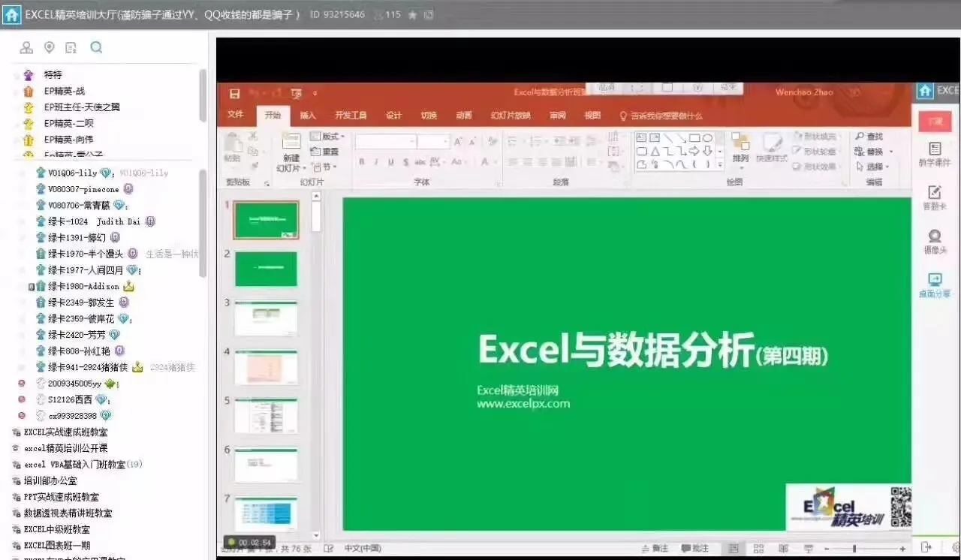Open the font size combo box
The width and height of the screenshot is (961, 560).
(434, 141)
